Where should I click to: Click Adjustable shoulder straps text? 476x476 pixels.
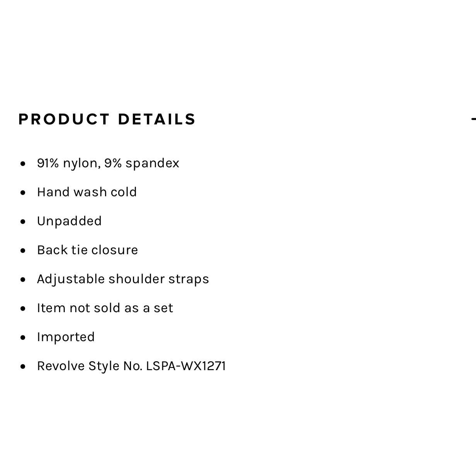[123, 279]
